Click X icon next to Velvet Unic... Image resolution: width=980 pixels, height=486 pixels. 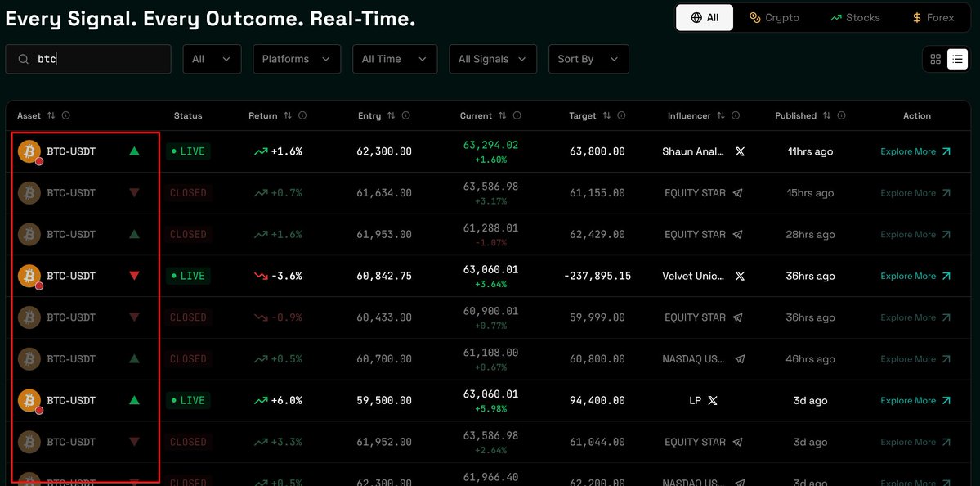(x=740, y=276)
